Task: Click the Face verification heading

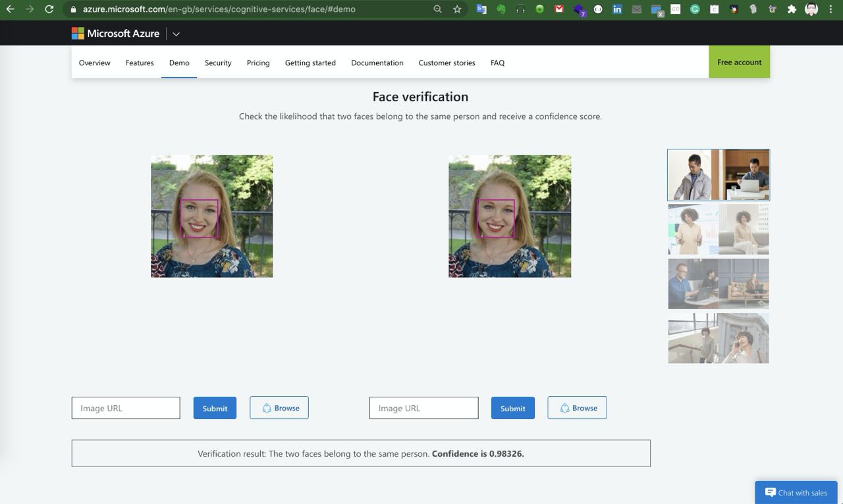Action: pyautogui.click(x=420, y=97)
